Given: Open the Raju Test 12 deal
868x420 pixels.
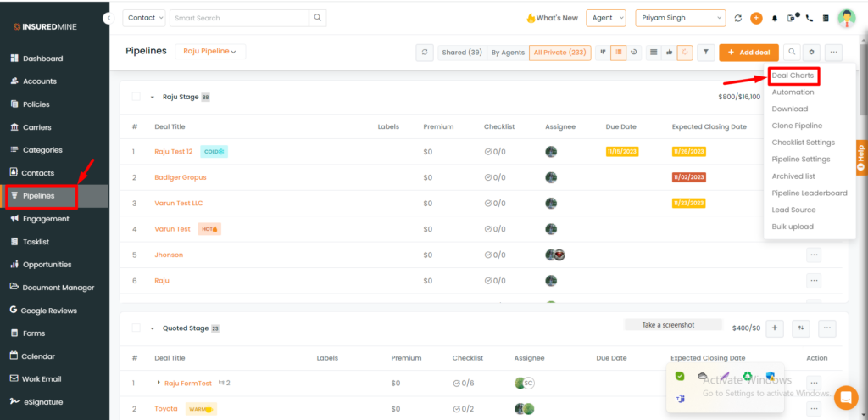Looking at the screenshot, I should [x=174, y=151].
